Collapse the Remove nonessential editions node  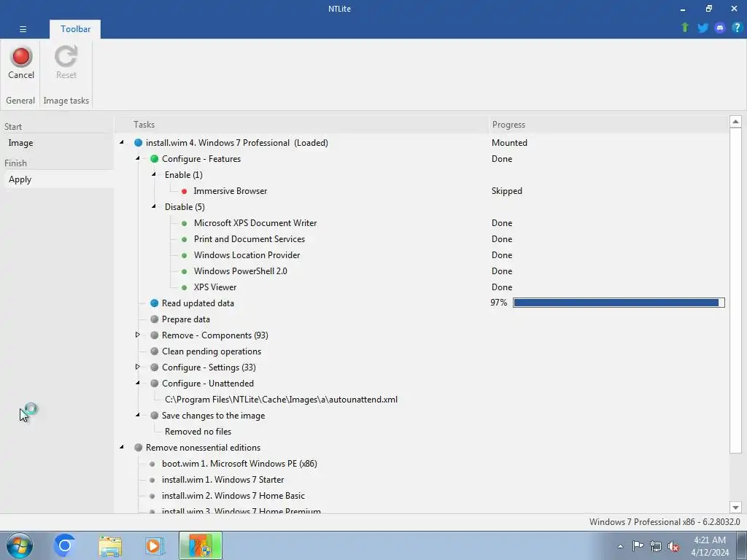(122, 447)
